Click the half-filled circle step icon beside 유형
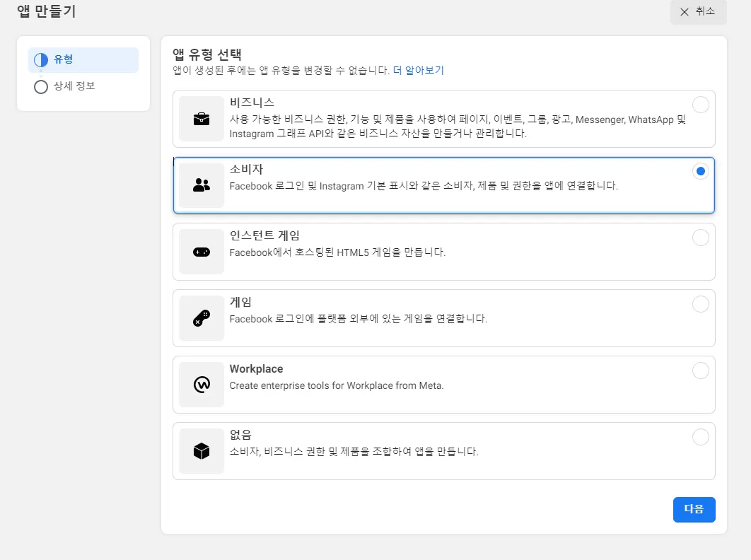The image size is (751, 560). pos(41,60)
